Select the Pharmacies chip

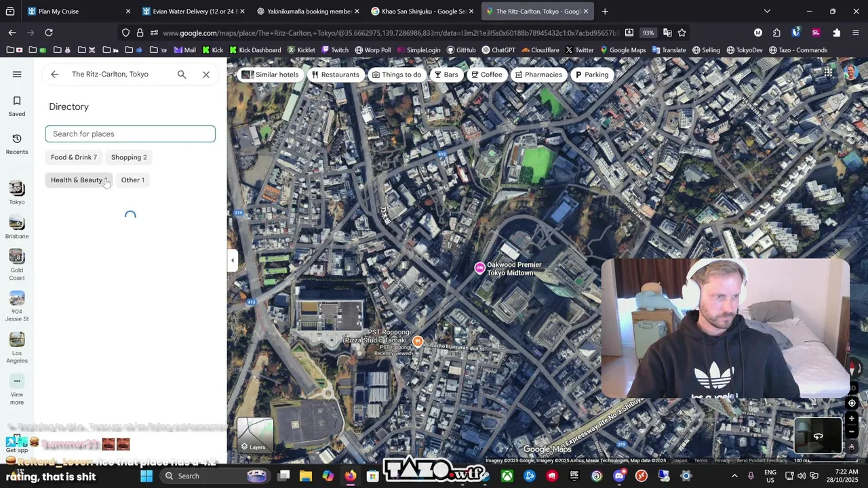(538, 75)
